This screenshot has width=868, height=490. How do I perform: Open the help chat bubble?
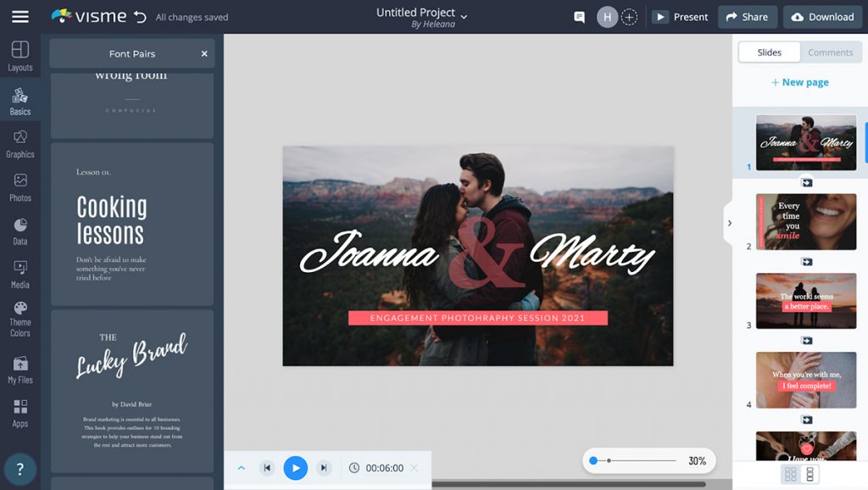[x=19, y=469]
